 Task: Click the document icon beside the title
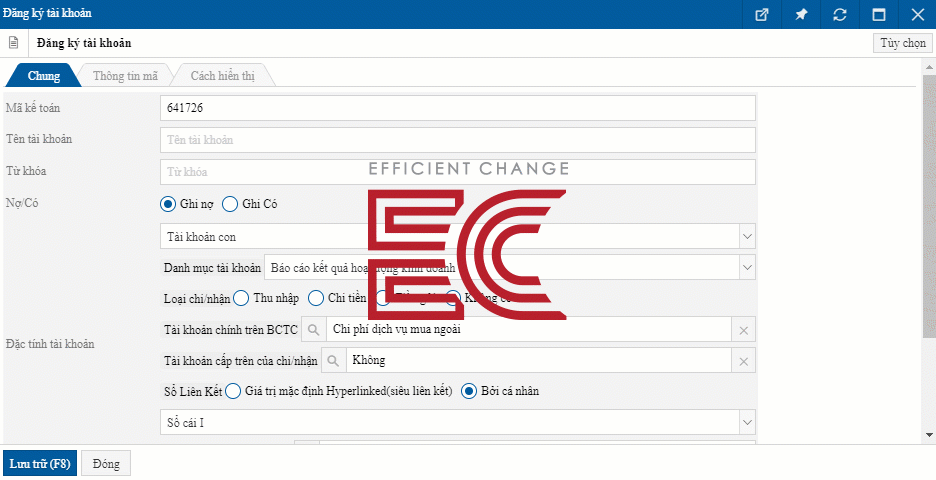coord(13,43)
